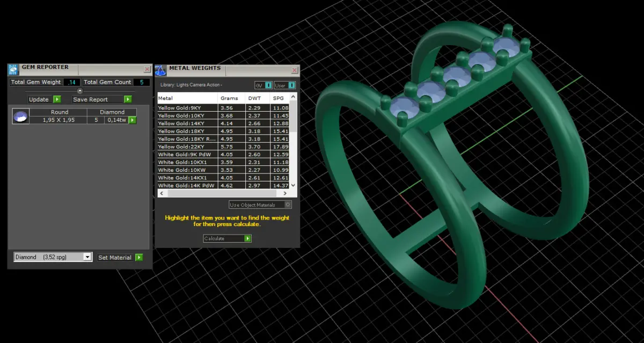The width and height of the screenshot is (644, 343).
Task: Close the Gem Reporter panel
Action: 147,69
